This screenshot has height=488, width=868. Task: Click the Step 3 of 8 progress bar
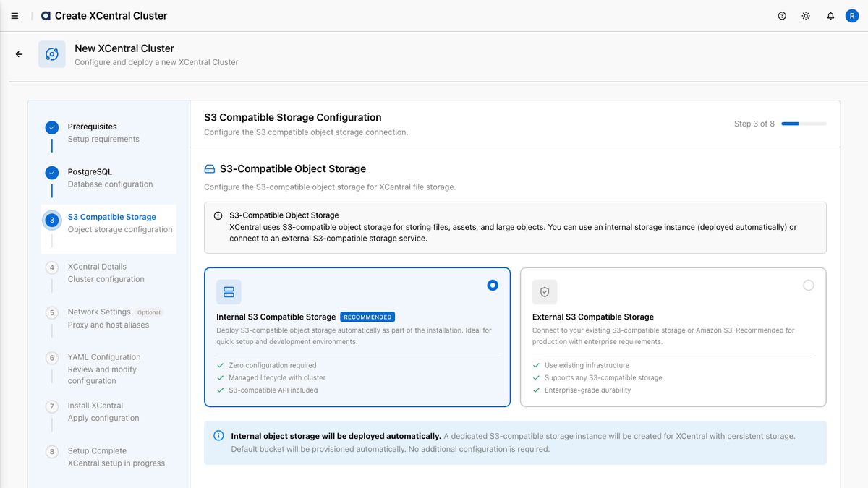click(x=804, y=124)
